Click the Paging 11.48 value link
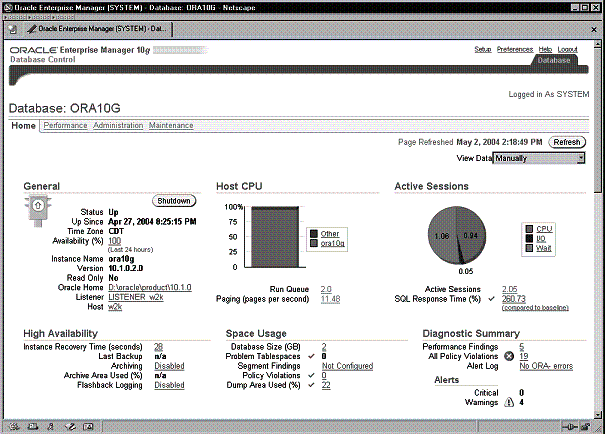 click(x=330, y=299)
